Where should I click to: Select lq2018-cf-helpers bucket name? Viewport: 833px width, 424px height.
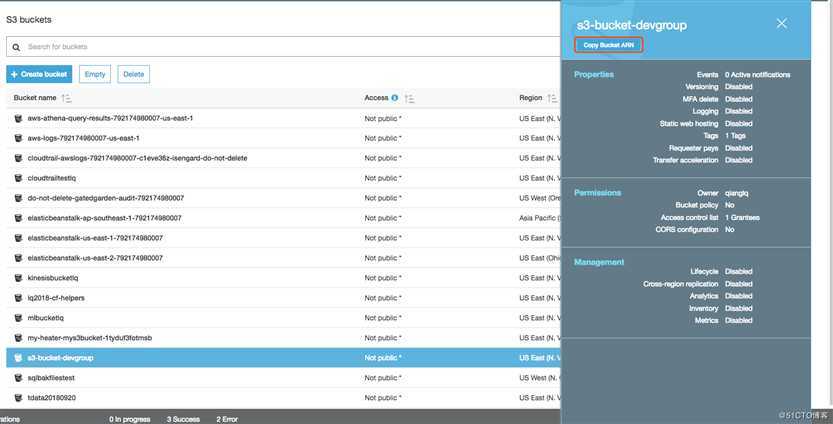pyautogui.click(x=56, y=298)
